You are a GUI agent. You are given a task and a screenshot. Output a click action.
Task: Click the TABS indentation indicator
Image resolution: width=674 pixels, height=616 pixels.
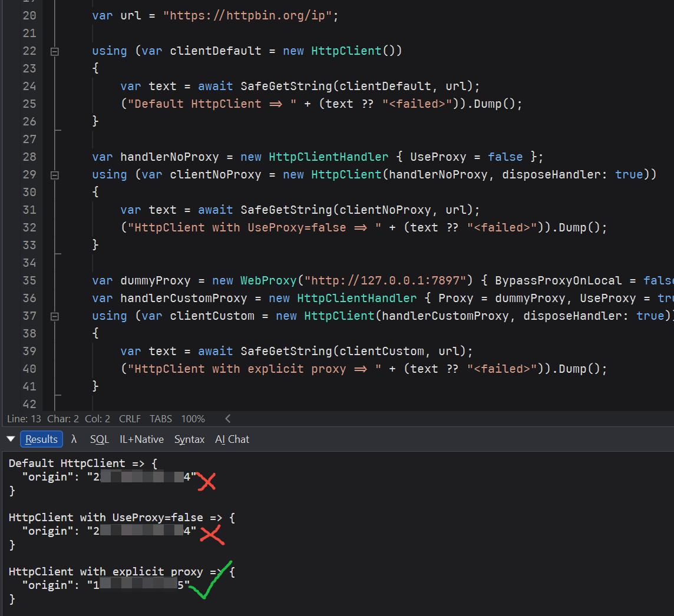click(x=161, y=419)
